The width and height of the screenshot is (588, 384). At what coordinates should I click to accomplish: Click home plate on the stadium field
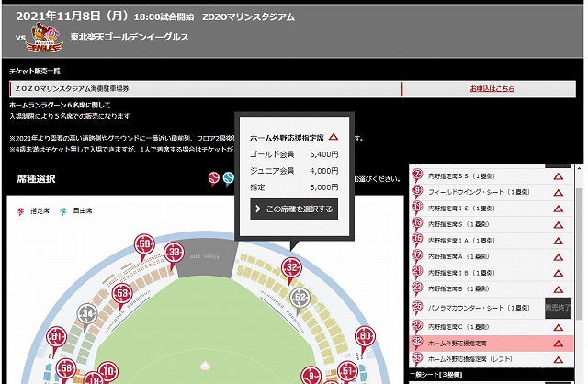click(x=205, y=365)
